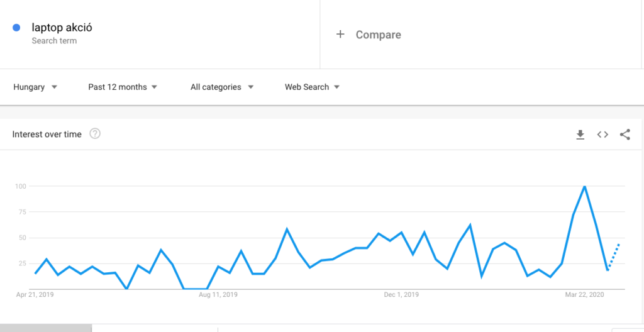Select the peak point at 100

click(584, 186)
